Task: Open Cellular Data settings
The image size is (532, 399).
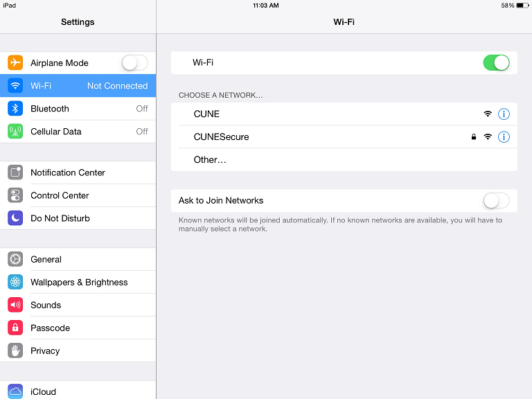Action: click(78, 132)
